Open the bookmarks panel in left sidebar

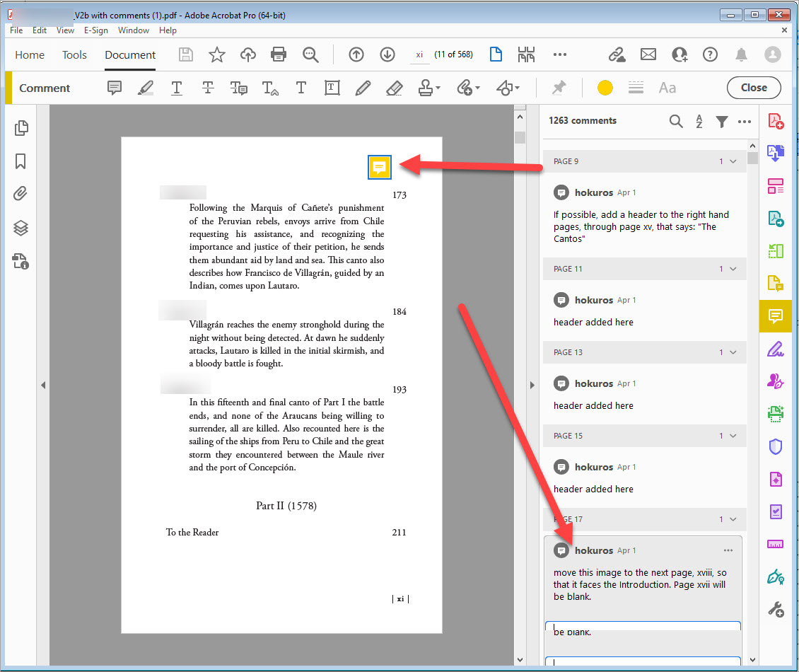click(21, 161)
